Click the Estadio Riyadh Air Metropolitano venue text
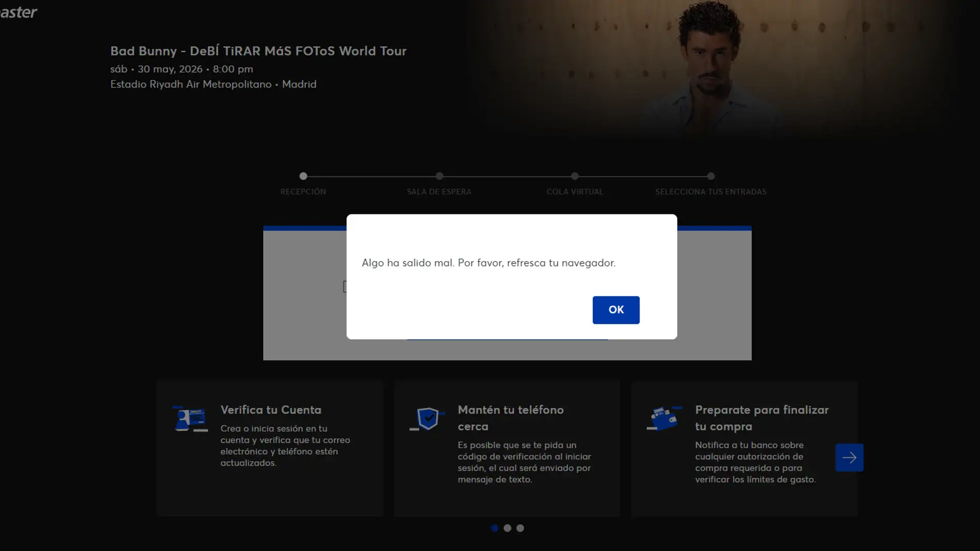 191,84
